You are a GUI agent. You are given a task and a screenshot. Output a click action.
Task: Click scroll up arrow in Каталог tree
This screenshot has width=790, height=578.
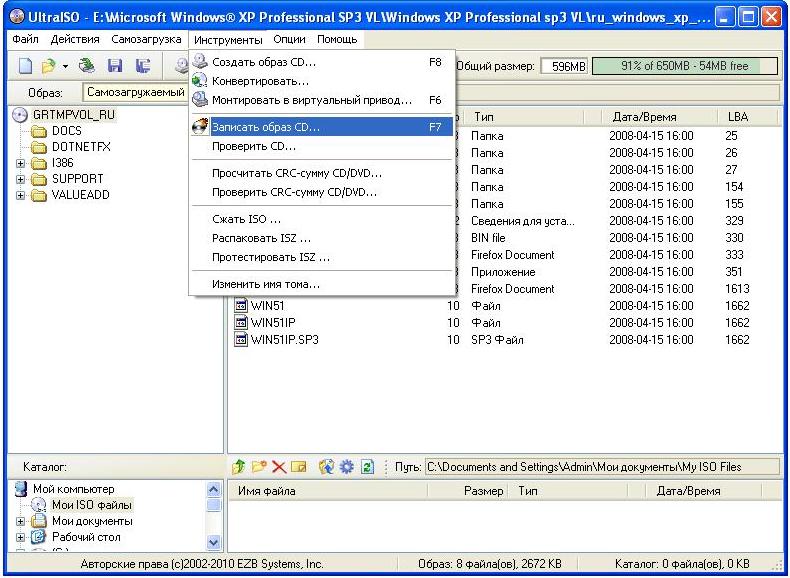(x=214, y=489)
